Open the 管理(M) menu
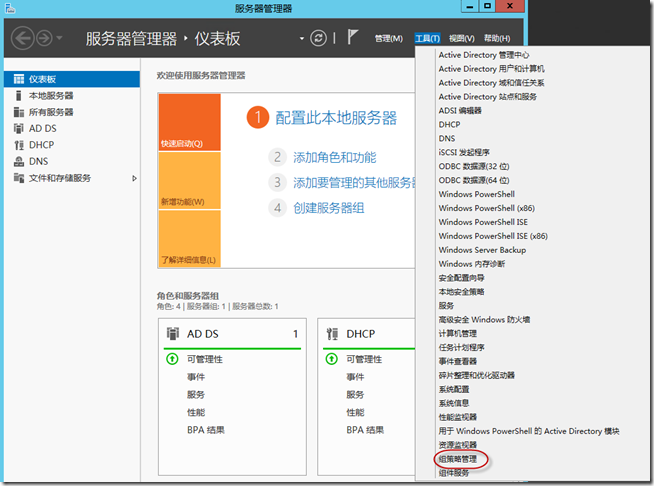The width and height of the screenshot is (654, 486). point(389,38)
